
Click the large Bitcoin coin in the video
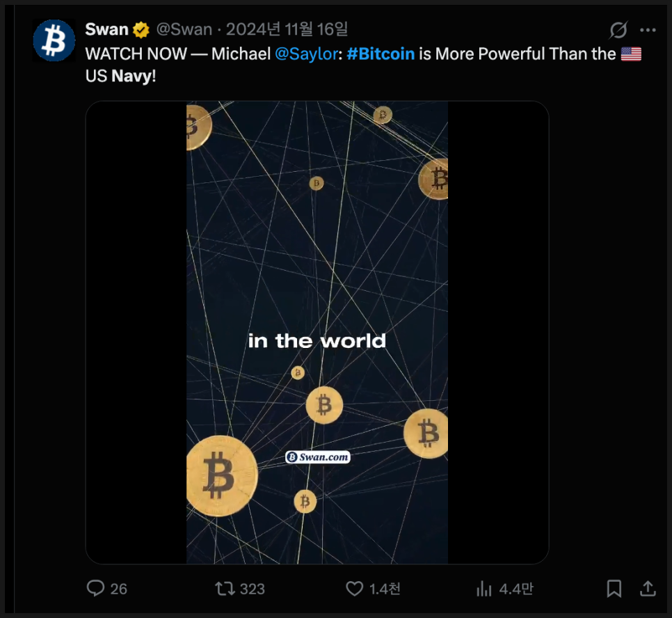tap(221, 476)
